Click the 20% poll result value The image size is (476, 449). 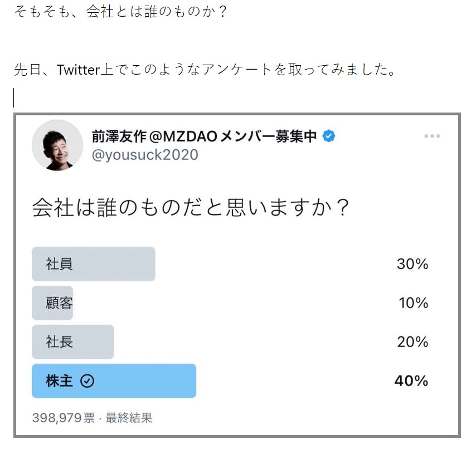[412, 342]
